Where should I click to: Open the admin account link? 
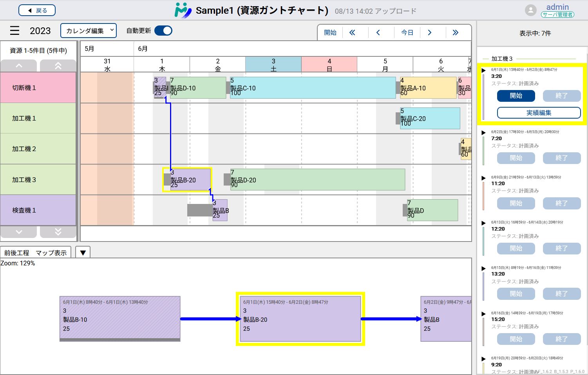(557, 7)
